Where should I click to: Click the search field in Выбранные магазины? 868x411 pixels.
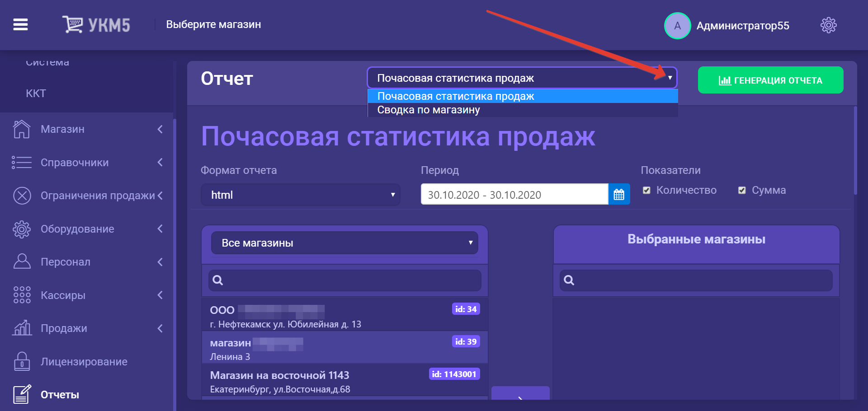point(696,280)
